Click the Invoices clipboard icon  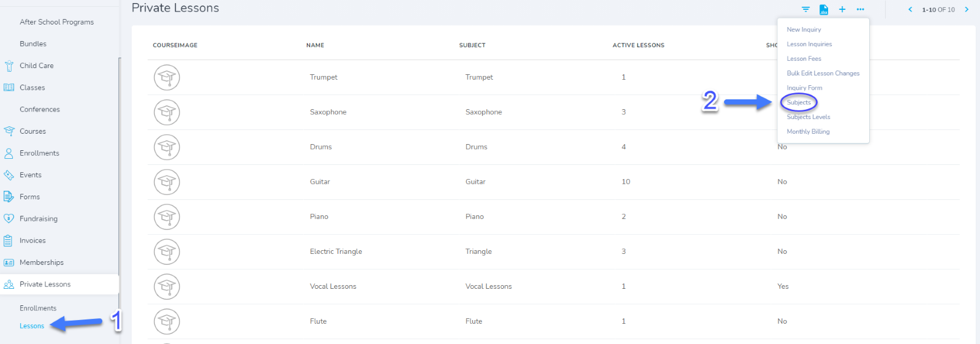point(9,240)
